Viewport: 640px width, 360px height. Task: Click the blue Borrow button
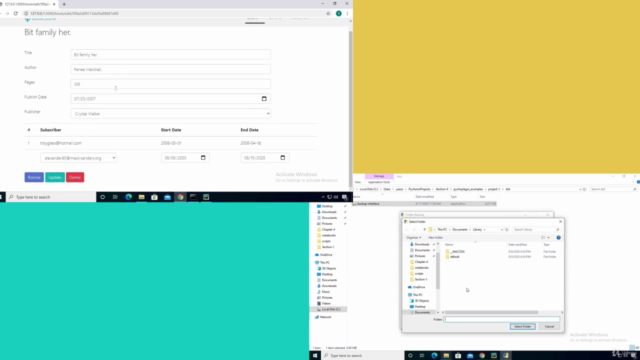pyautogui.click(x=34, y=177)
